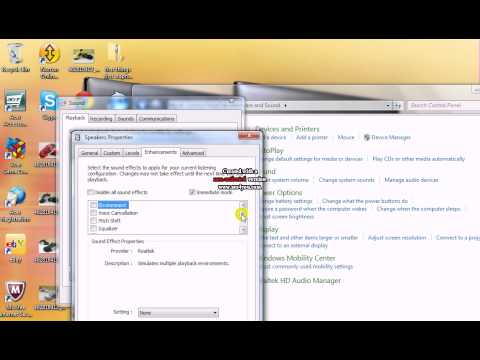Screen dimensions: 480x360
Task: Expand the Control Panel address bar dropdown arrow
Action: point(387,106)
